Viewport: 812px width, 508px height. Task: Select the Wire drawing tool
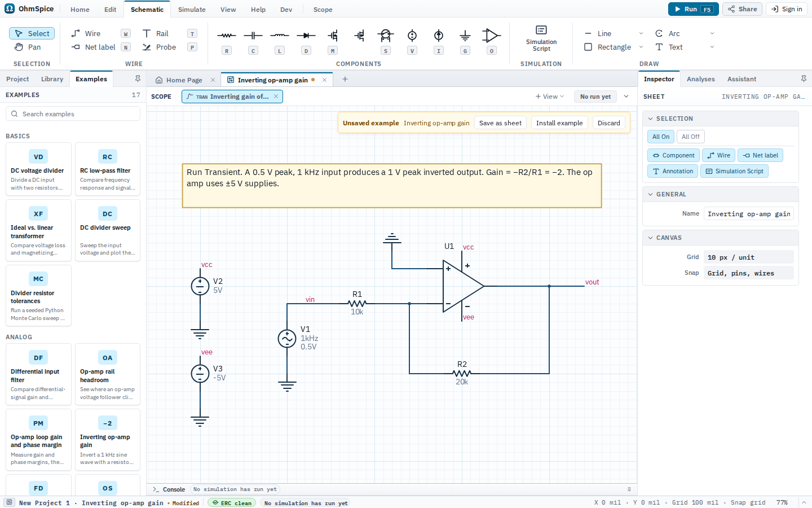pyautogui.click(x=100, y=34)
